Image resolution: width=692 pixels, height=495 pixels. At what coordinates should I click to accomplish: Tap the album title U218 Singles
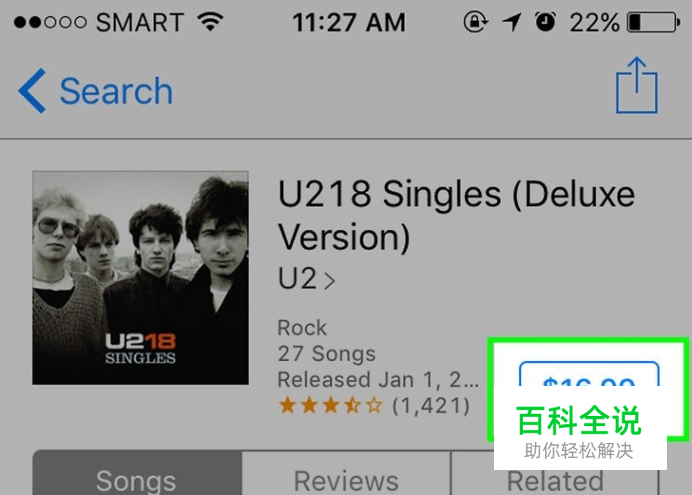click(456, 216)
